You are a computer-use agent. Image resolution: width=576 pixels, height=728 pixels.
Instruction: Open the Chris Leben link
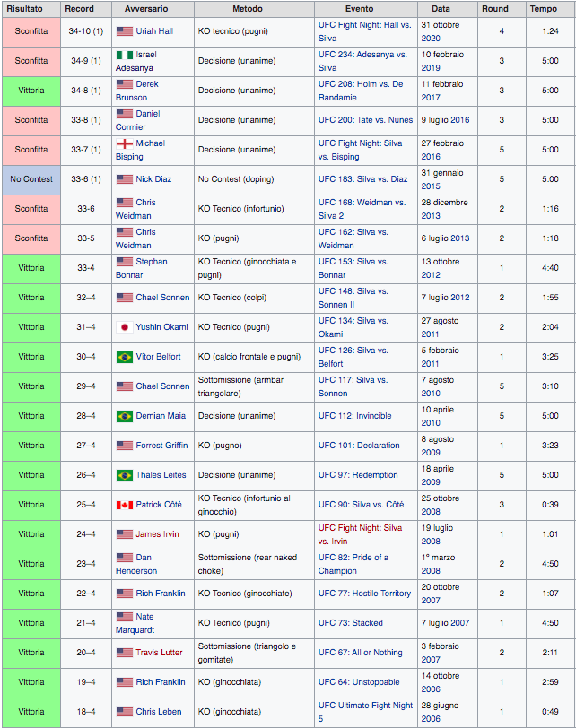point(159,712)
